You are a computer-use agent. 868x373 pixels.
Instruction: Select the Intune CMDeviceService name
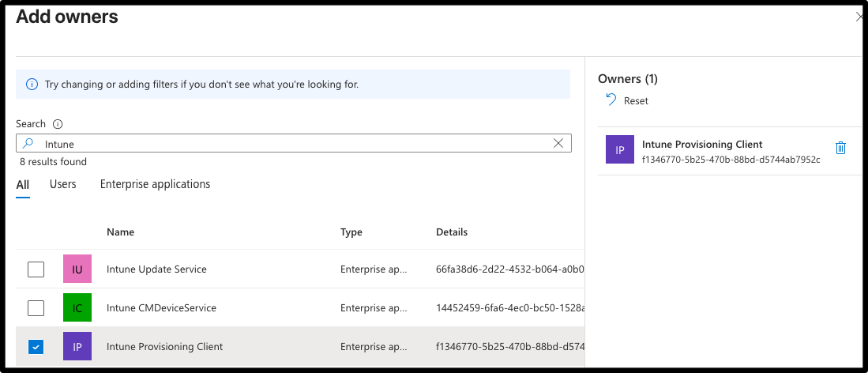coord(162,307)
